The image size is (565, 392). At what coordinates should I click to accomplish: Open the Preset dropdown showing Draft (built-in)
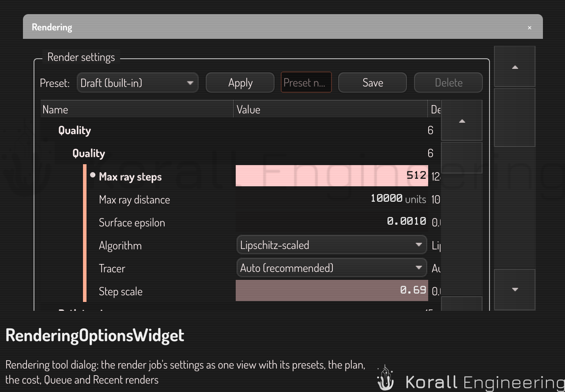(138, 83)
